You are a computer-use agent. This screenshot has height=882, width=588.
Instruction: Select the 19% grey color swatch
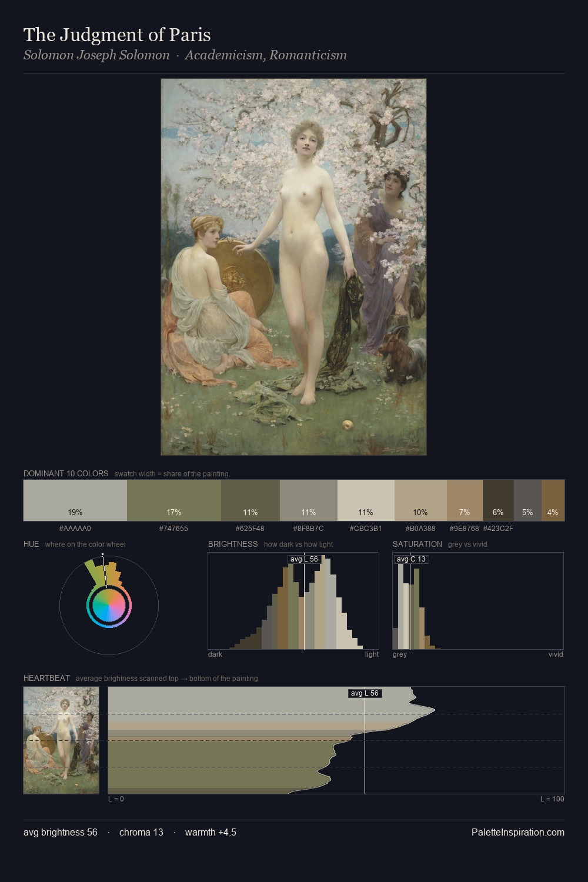[x=75, y=500]
